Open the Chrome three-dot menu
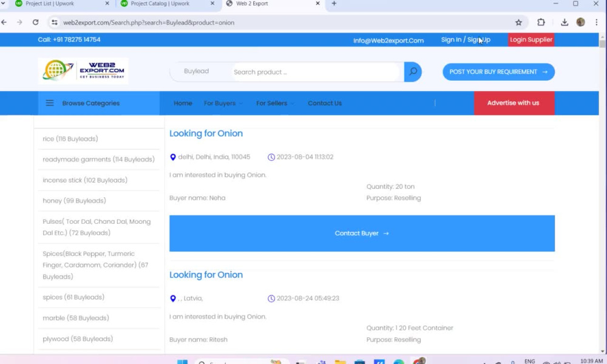 pos(596,22)
